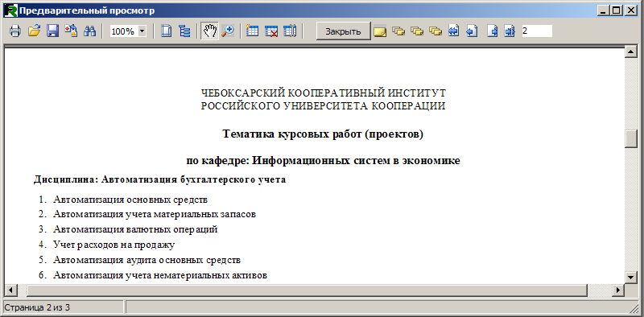Click item 'Автоматизация учета нематериальных активов'
644x317 pixels.
[x=160, y=275]
